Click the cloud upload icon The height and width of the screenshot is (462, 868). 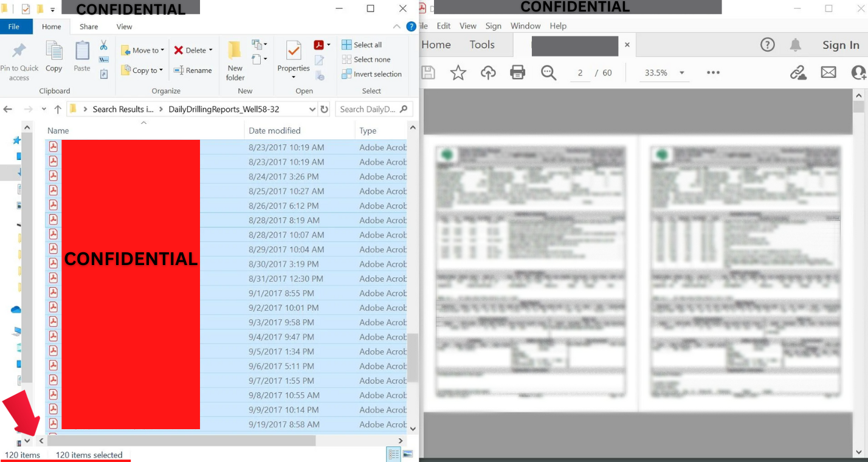488,73
